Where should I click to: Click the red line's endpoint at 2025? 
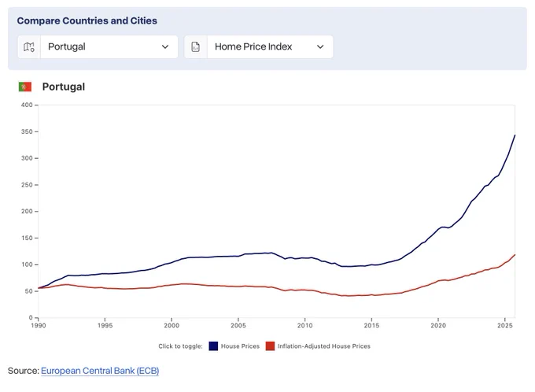[515, 255]
